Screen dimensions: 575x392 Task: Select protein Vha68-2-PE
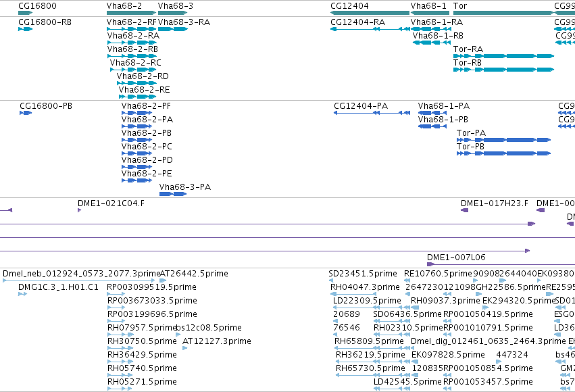coord(136,180)
